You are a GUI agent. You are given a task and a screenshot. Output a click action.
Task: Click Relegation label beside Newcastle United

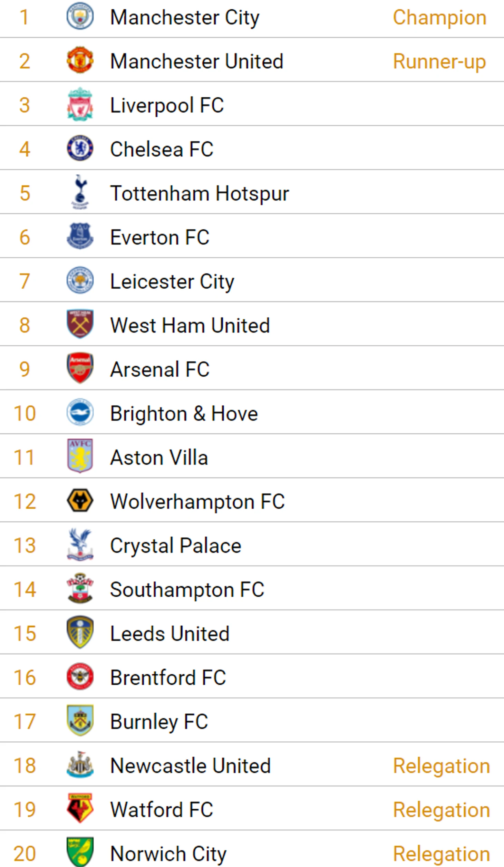click(442, 766)
